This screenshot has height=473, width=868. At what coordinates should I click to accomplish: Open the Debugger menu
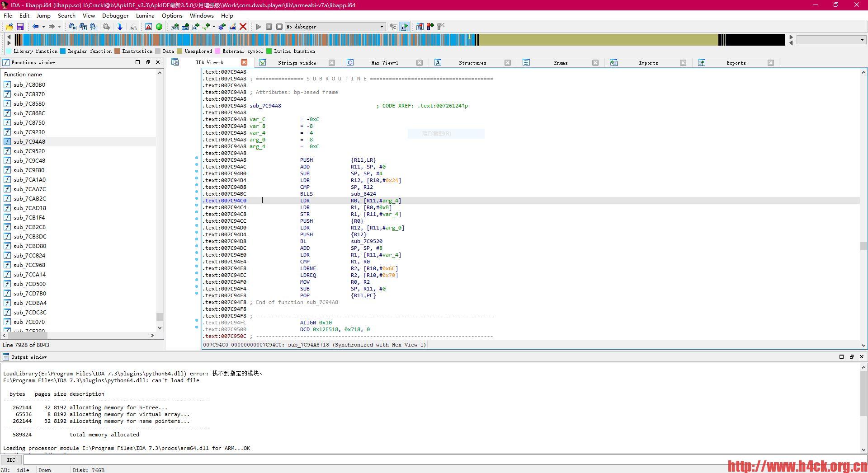pos(115,15)
